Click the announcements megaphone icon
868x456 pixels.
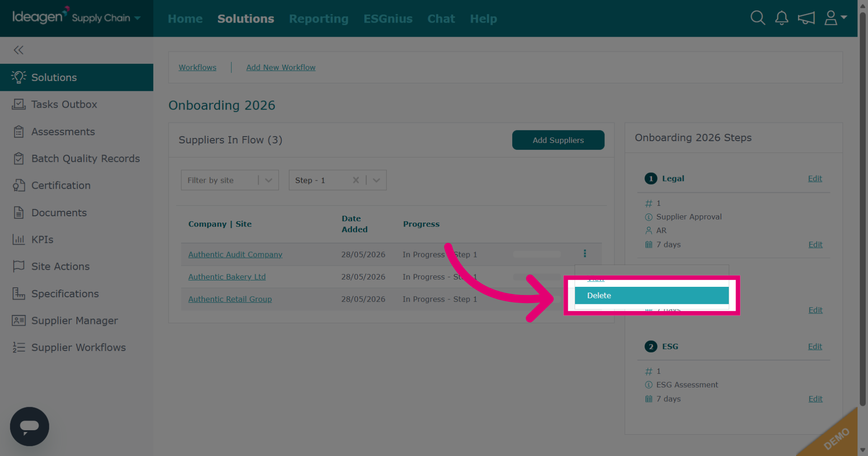tap(806, 18)
